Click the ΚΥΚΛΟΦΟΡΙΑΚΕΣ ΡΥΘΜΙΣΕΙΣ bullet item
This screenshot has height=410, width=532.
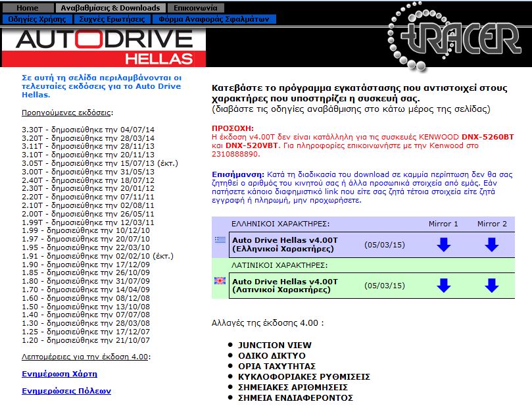304,376
